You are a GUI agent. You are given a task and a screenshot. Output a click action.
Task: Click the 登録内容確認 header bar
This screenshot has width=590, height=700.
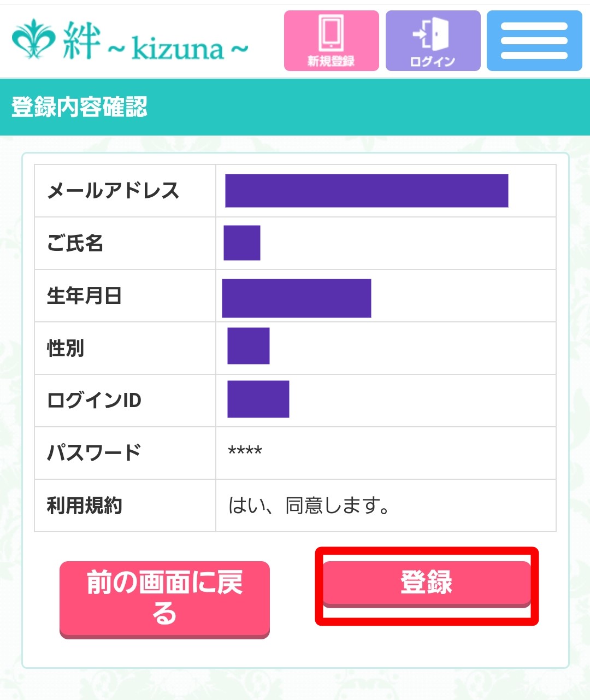point(295,107)
